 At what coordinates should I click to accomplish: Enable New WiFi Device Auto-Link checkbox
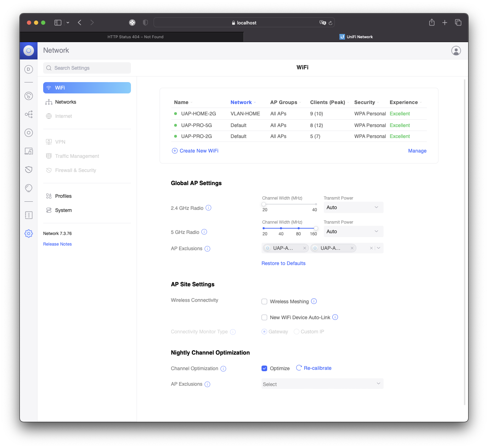pos(264,317)
